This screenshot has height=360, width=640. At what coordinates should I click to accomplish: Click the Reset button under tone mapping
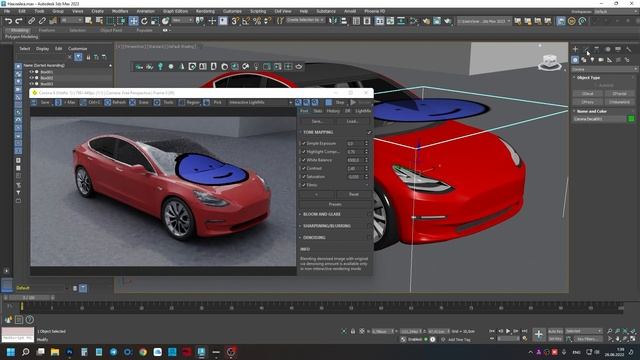353,194
